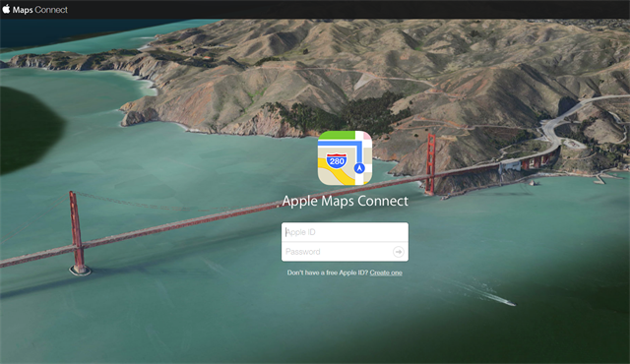Screen dimensions: 630x364
Task: Click the blue navigation arrow marker on Maps icon
Action: pyautogui.click(x=359, y=168)
